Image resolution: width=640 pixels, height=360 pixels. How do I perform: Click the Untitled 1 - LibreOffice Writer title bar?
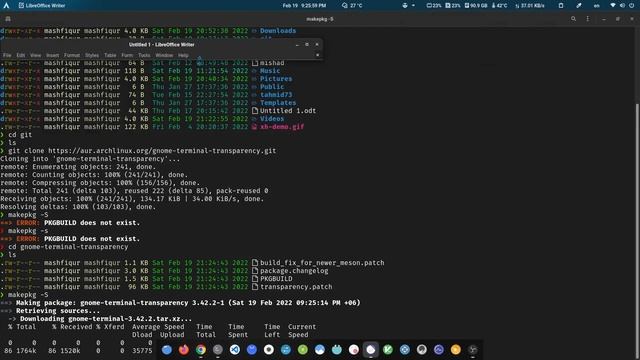point(162,44)
